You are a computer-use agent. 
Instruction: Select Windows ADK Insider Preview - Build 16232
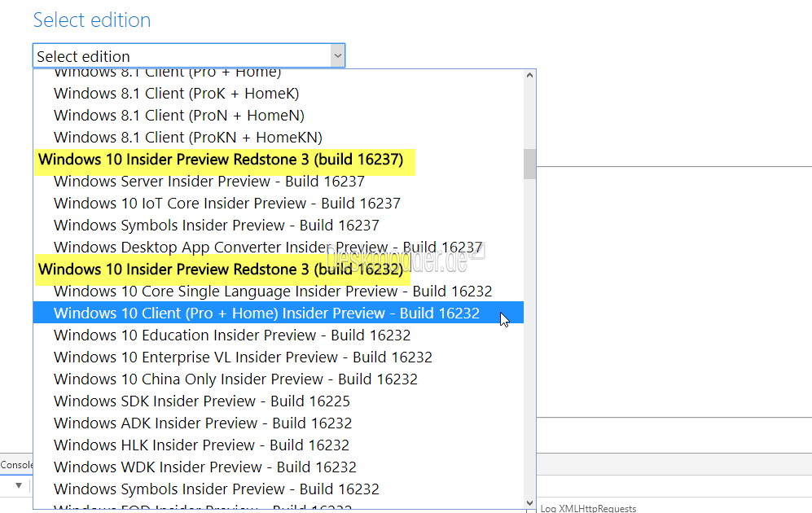tap(279, 423)
